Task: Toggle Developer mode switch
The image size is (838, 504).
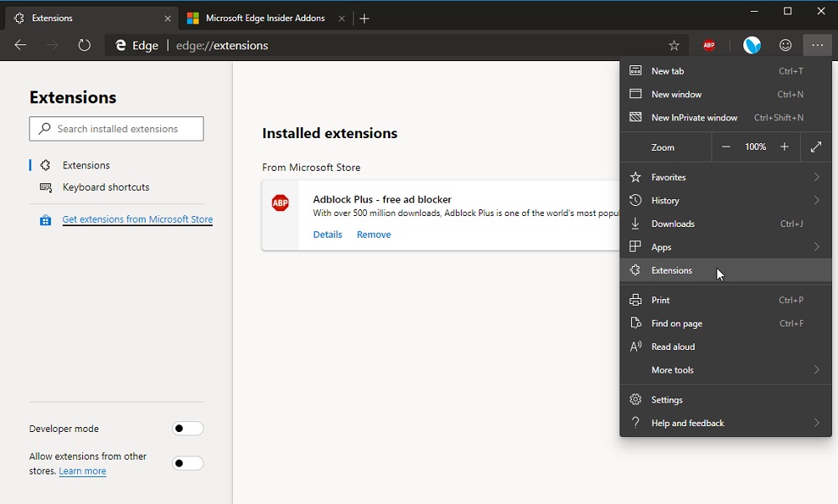Action: pos(188,428)
